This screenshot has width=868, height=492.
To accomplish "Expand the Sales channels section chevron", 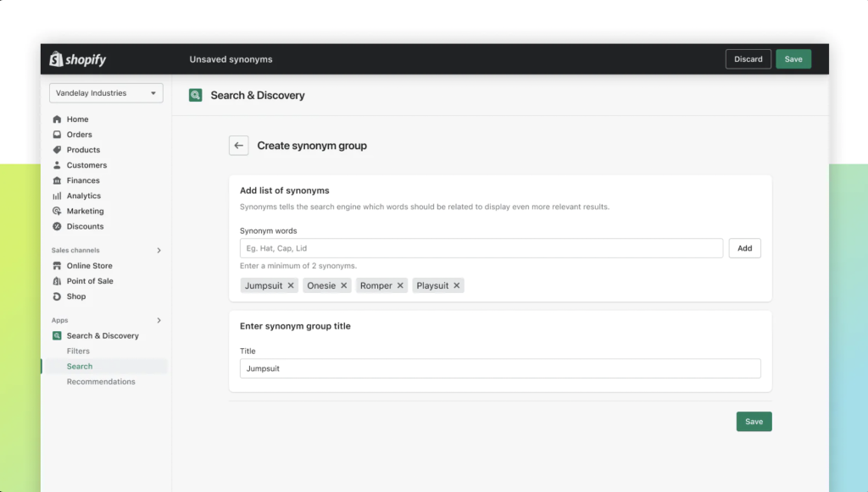I will click(159, 251).
